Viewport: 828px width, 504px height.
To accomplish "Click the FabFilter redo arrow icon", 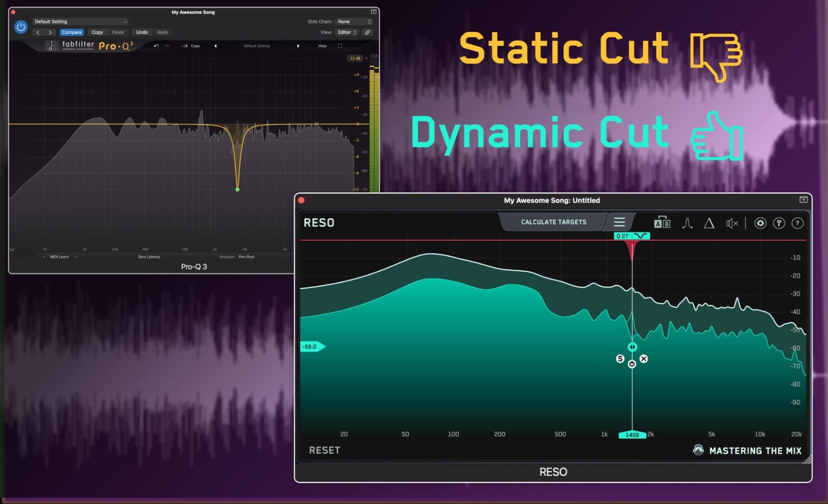I will tap(167, 46).
